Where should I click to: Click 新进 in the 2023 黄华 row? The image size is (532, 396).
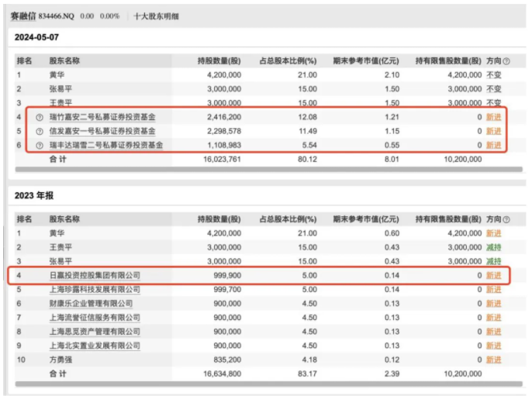(494, 233)
